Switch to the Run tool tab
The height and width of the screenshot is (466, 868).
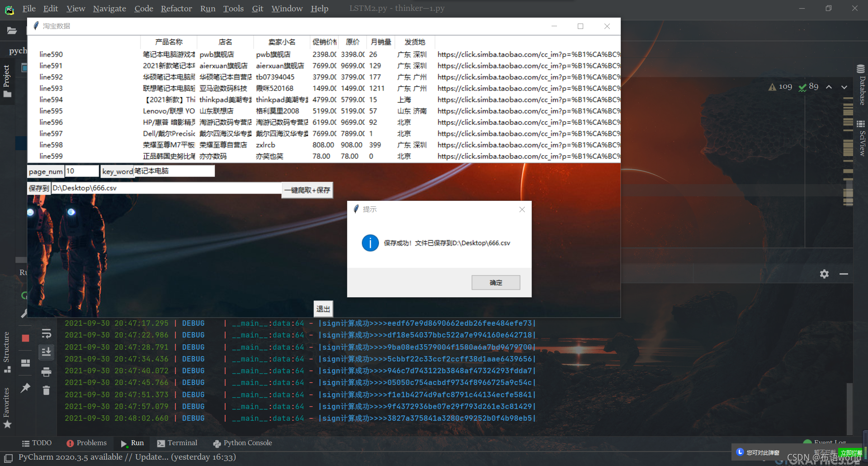(x=132, y=443)
